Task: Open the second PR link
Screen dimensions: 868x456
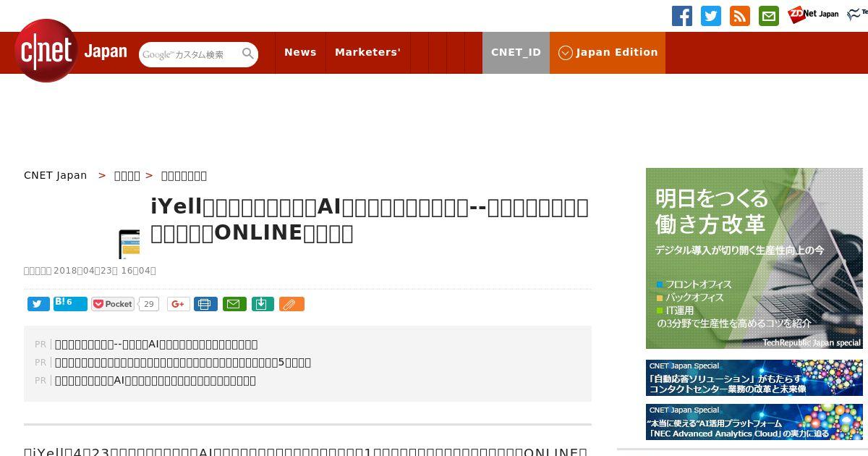Action: point(183,363)
